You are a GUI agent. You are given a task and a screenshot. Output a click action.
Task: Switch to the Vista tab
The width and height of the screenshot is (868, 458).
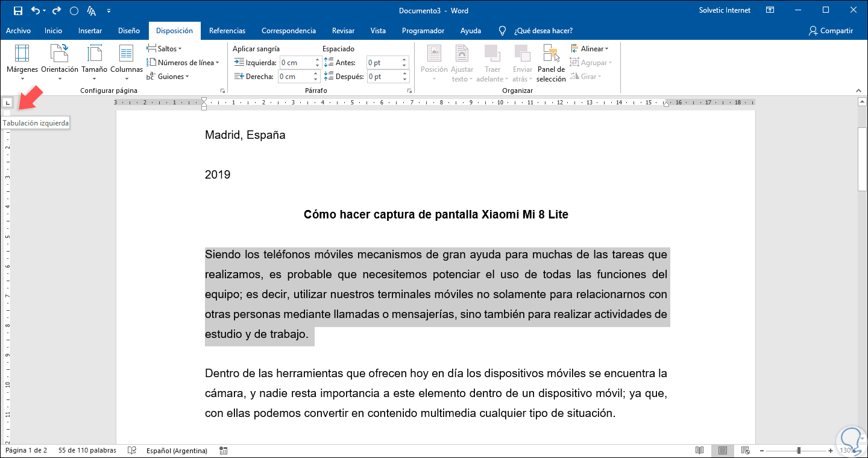[378, 31]
